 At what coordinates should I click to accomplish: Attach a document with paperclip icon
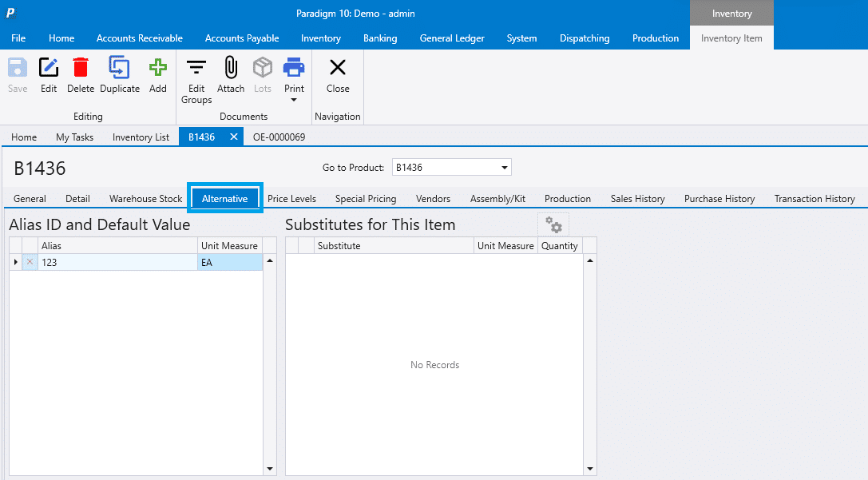click(x=231, y=68)
